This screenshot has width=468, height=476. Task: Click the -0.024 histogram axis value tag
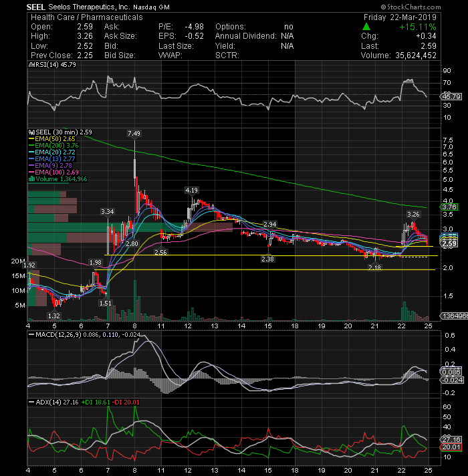tap(452, 380)
